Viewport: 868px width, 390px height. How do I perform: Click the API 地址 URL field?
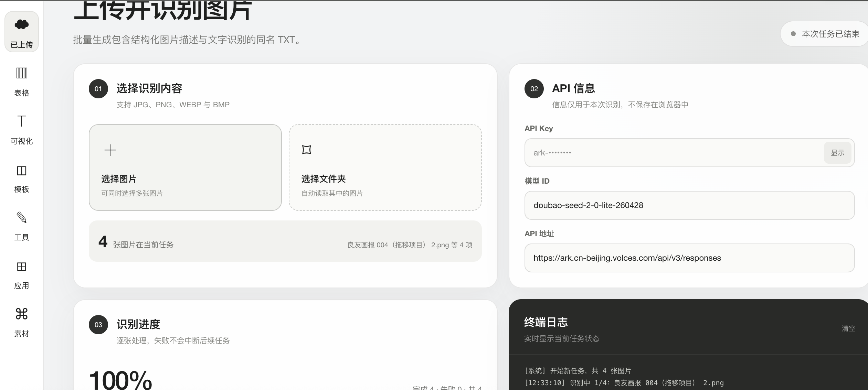[x=689, y=258]
